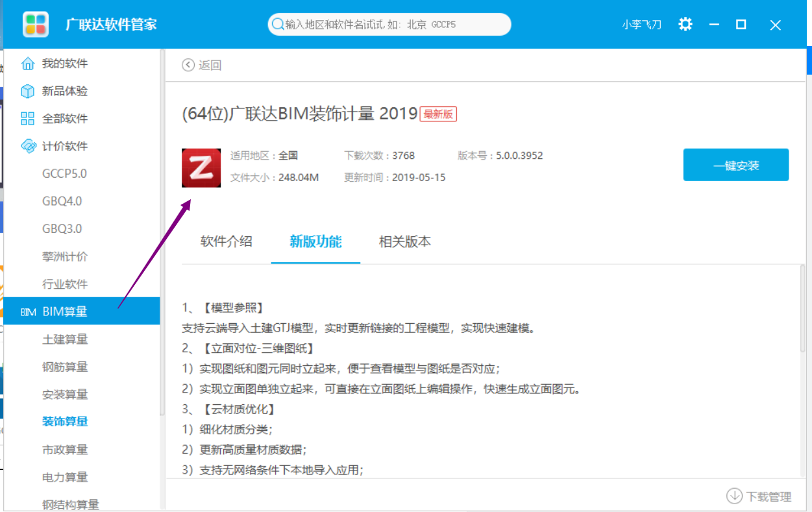Viewport: 812px width, 512px height.
Task: Click the 计价软件 icon
Action: click(x=27, y=146)
